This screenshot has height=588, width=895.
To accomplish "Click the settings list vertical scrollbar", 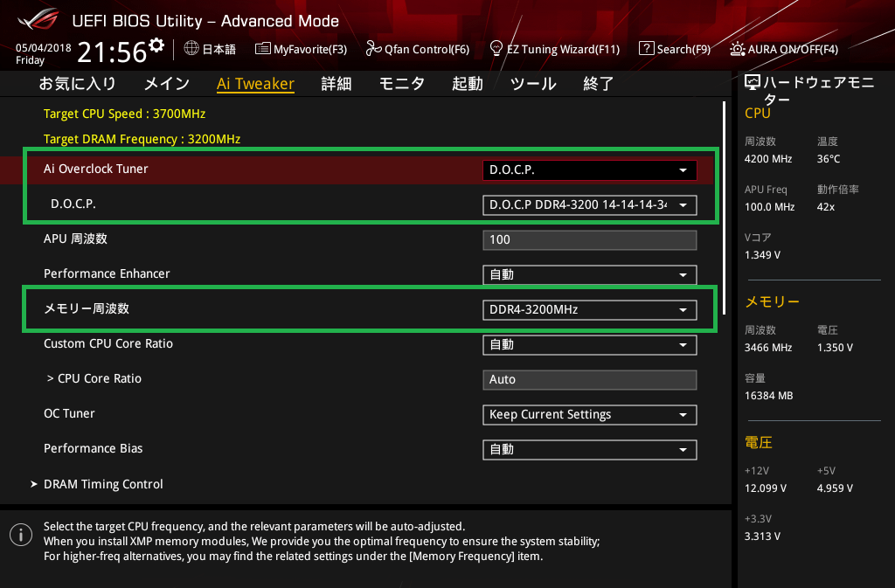I will coord(725,208).
